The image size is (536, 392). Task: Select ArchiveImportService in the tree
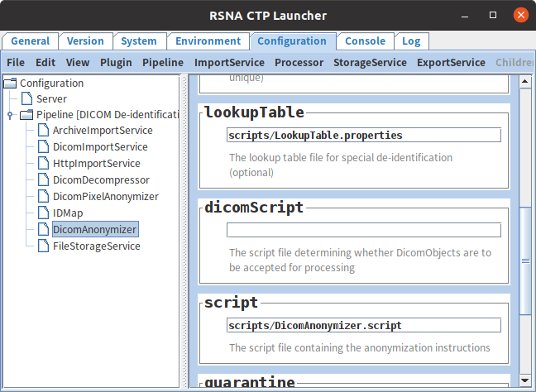click(103, 130)
